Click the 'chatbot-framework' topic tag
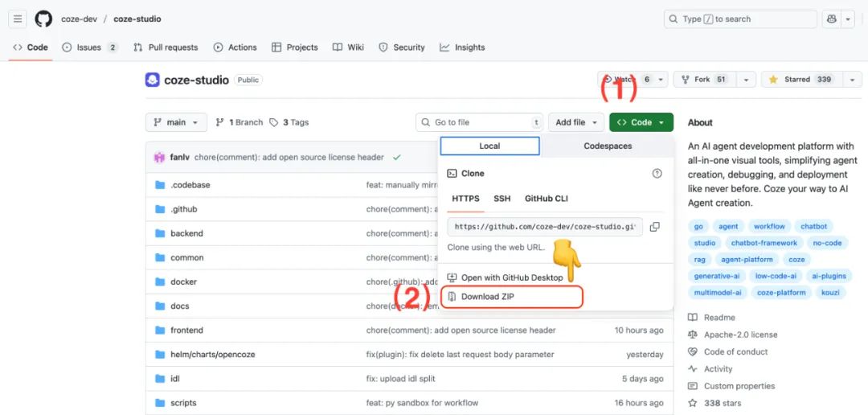The height and width of the screenshot is (415, 868). click(x=764, y=243)
